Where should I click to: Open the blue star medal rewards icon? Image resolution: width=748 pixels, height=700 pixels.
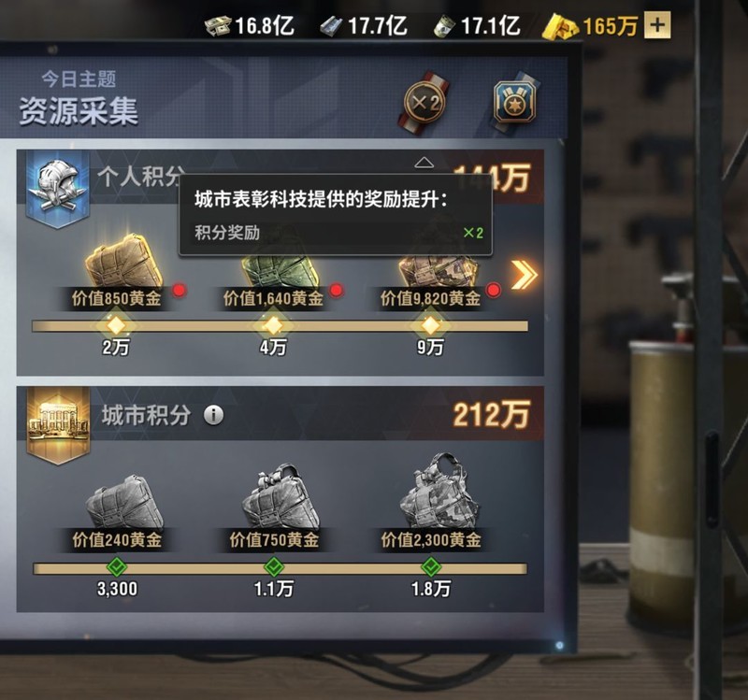[514, 101]
